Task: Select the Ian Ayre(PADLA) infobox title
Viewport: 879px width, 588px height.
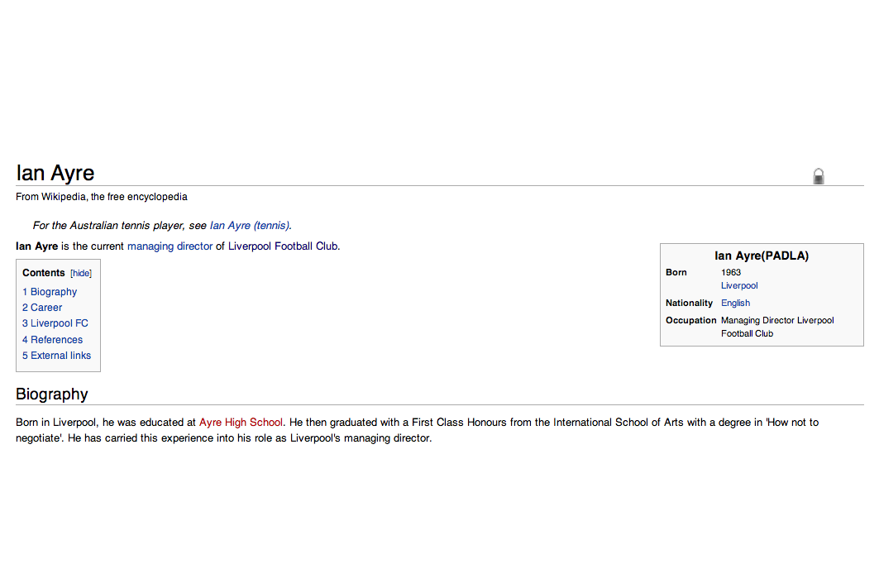Action: click(x=762, y=256)
